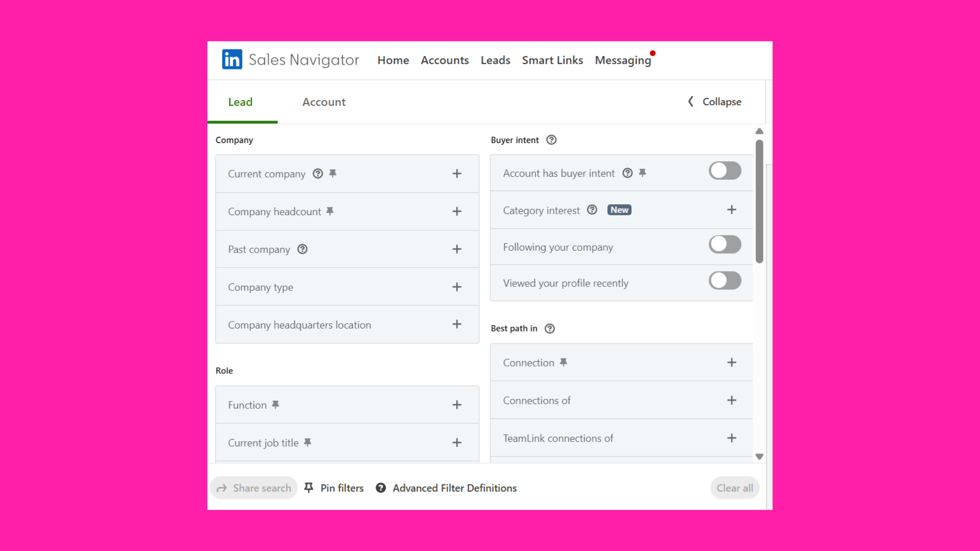Pin the Current job title filter
Screen dimensions: 980x551
pyautogui.click(x=308, y=442)
